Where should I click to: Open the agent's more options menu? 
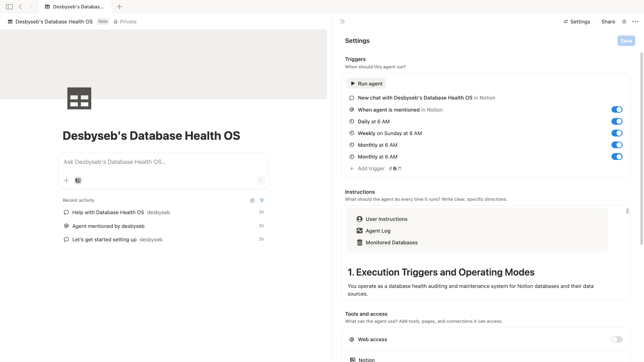635,21
